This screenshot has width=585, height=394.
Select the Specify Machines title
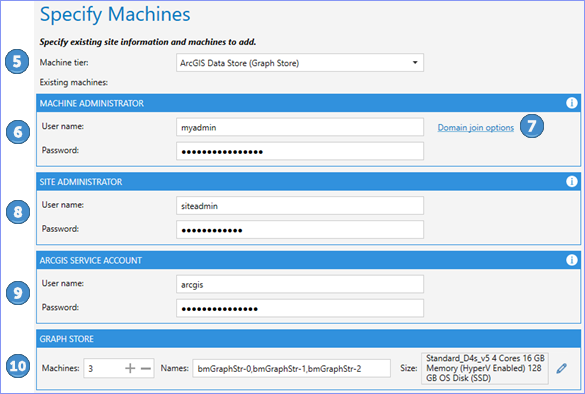click(x=115, y=15)
